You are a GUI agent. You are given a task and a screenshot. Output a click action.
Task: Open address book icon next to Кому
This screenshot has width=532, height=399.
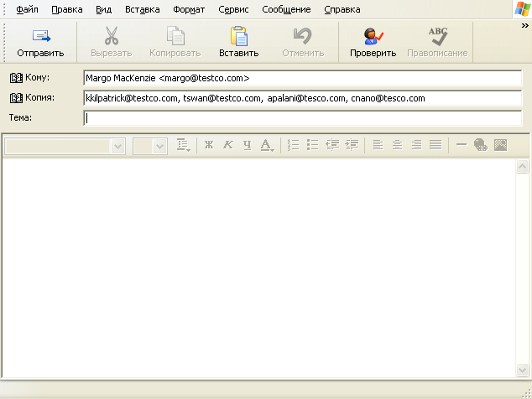[16, 78]
